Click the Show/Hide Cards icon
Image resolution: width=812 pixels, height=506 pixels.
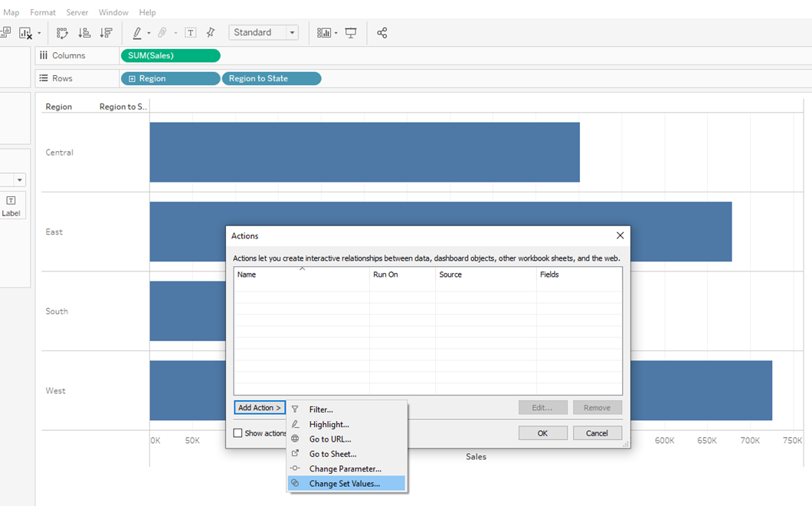click(x=324, y=33)
